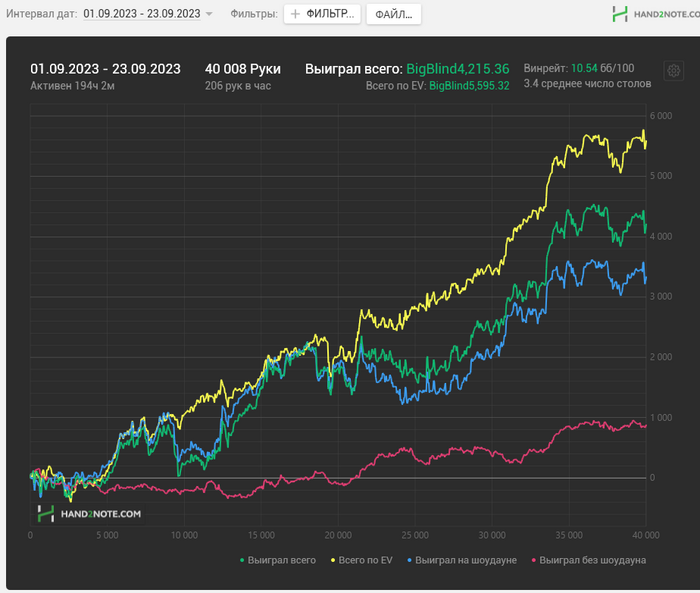Toggle the Выиграл без шоудауна legend series
Viewport: 700px width, 593px height.
pyautogui.click(x=588, y=560)
